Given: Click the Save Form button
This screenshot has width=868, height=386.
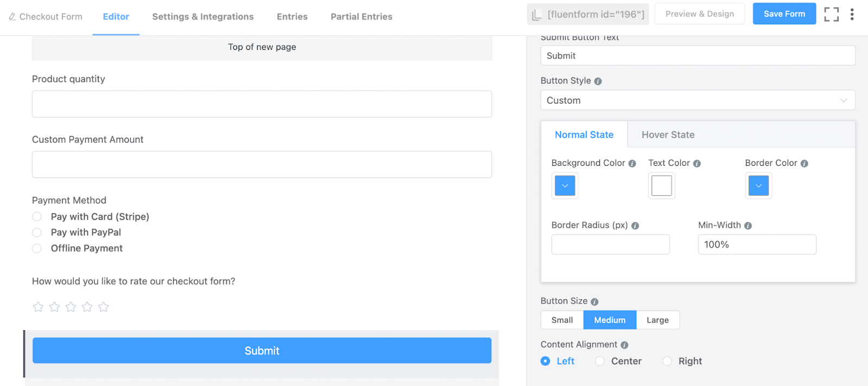Looking at the screenshot, I should (x=784, y=14).
